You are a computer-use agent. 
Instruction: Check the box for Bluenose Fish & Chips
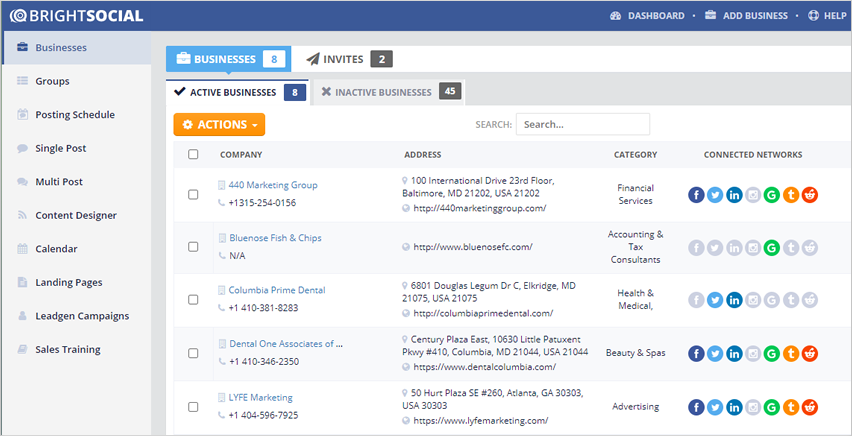point(193,247)
